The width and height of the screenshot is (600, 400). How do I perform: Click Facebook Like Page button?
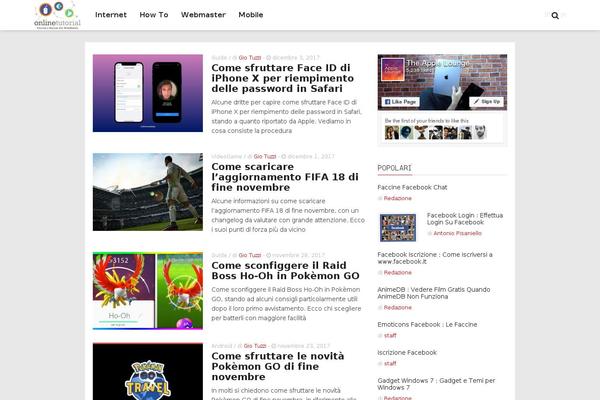pyautogui.click(x=400, y=102)
